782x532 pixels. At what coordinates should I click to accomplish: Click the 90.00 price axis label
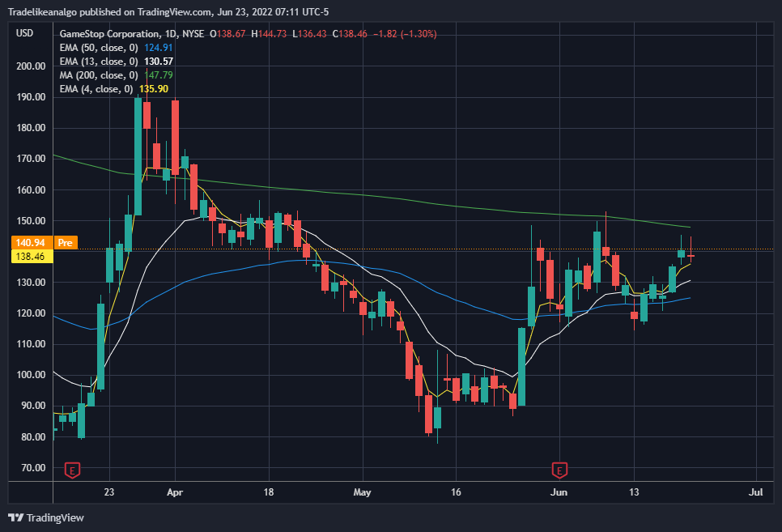coord(33,406)
